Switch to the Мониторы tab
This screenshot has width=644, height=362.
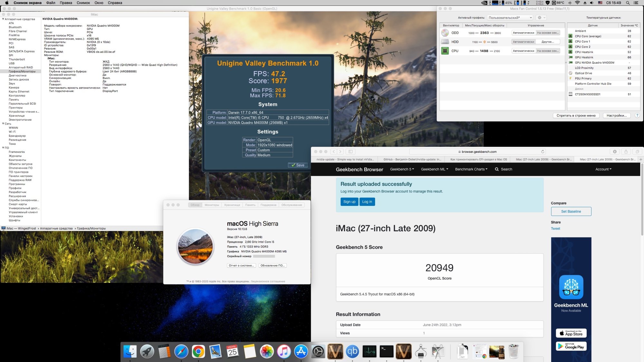click(212, 205)
